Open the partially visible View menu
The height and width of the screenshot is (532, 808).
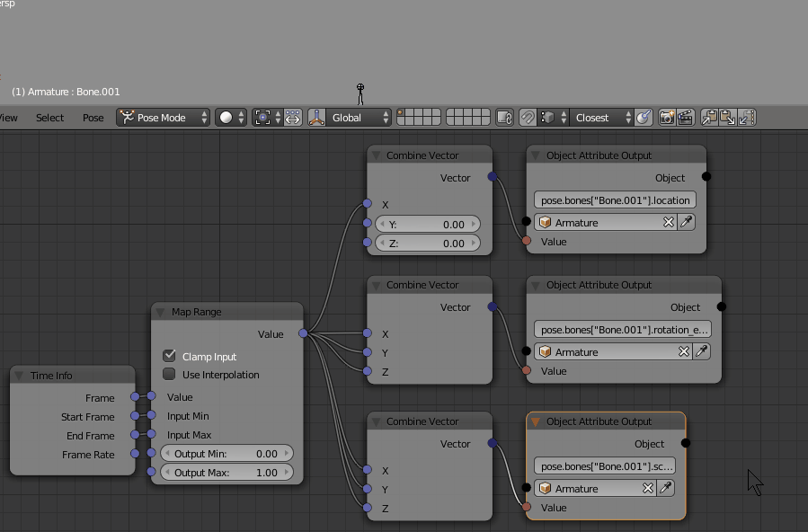(8, 118)
